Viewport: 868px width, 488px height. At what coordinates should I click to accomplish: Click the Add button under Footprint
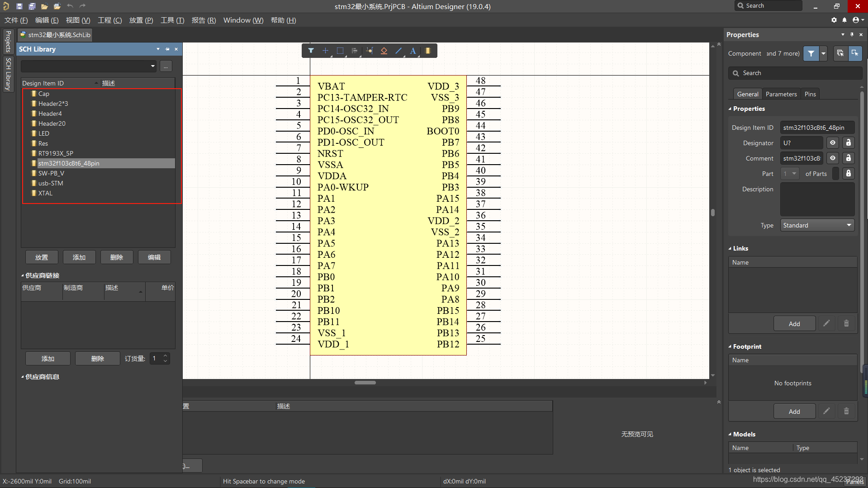pos(794,412)
